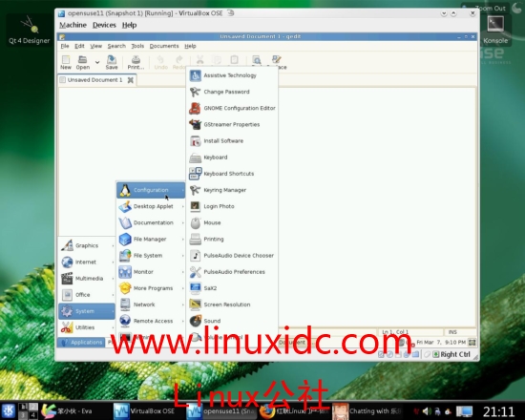Open Change Password entry
525x420 pixels.
[x=232, y=92]
